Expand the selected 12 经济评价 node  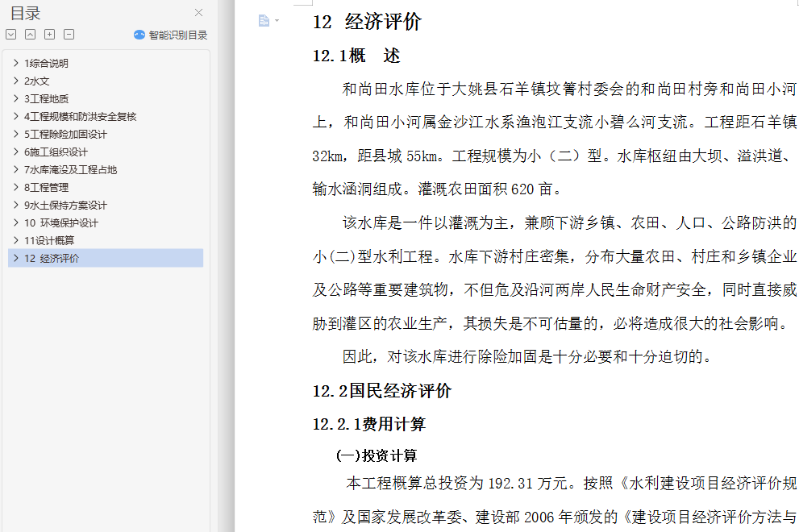pos(16,259)
